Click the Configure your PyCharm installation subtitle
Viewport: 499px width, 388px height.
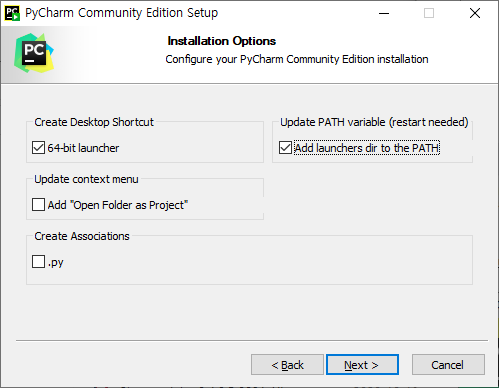[x=297, y=59]
